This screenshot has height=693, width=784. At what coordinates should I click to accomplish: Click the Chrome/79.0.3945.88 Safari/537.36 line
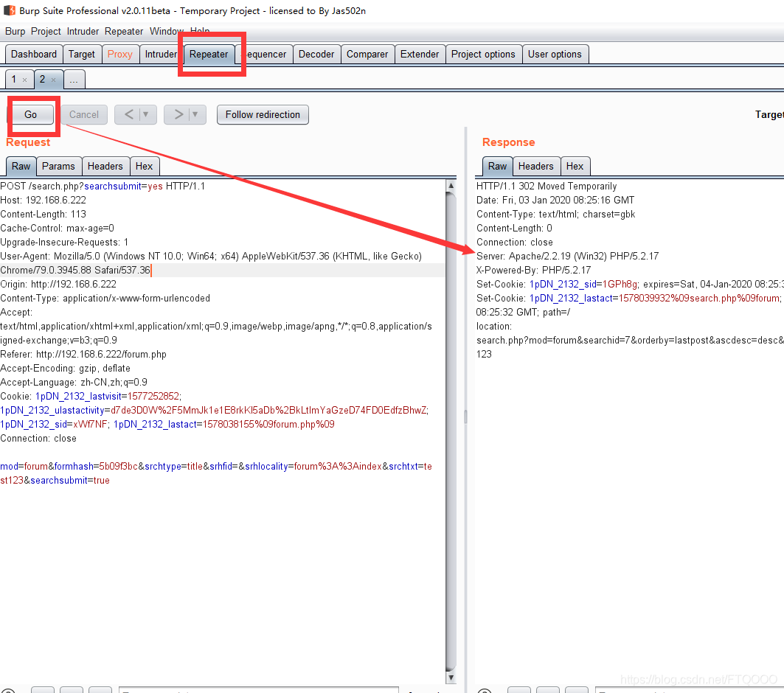(x=75, y=270)
